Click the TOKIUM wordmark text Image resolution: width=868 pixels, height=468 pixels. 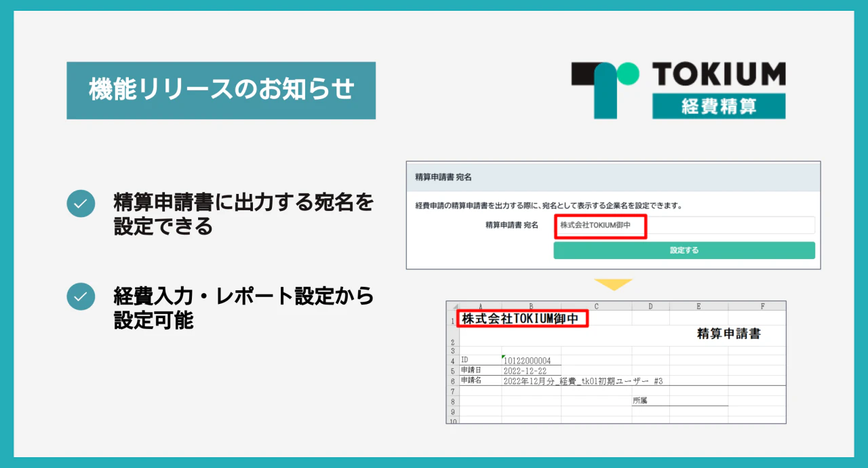[x=719, y=75]
